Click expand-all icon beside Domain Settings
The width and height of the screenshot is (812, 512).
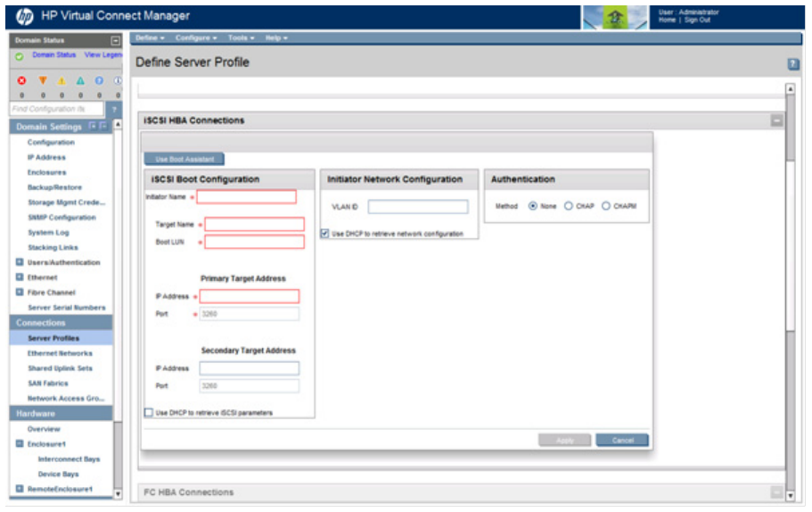click(x=92, y=126)
